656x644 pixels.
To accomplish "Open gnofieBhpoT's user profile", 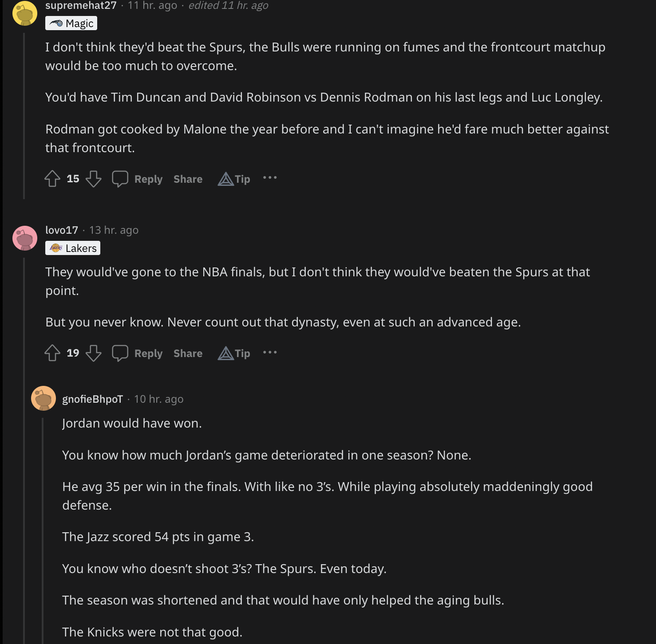I will pyautogui.click(x=92, y=399).
